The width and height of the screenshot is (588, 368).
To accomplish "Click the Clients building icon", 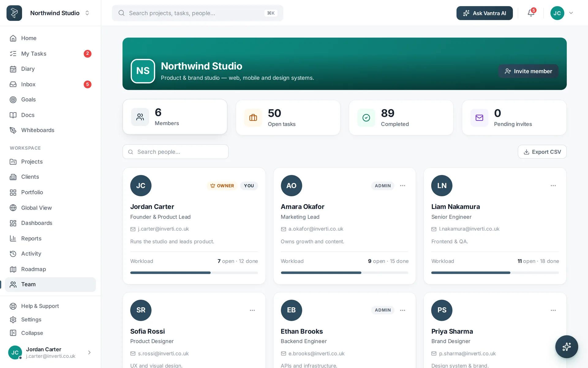I will pos(13,177).
